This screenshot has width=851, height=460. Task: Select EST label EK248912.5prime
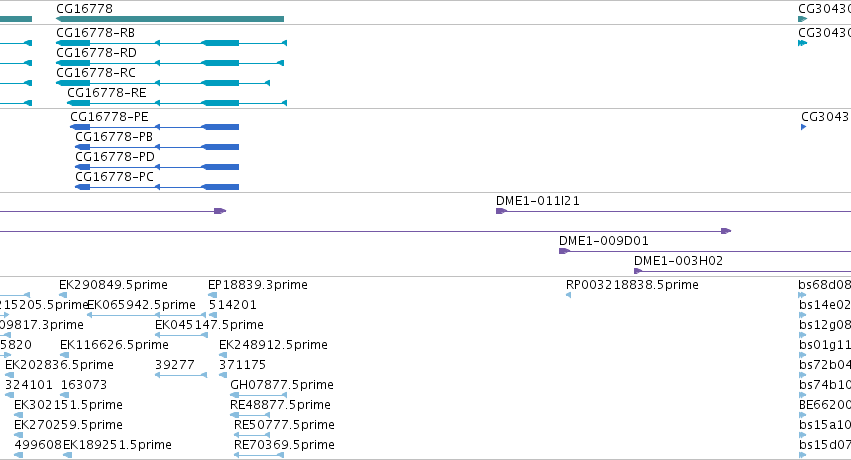(x=274, y=345)
